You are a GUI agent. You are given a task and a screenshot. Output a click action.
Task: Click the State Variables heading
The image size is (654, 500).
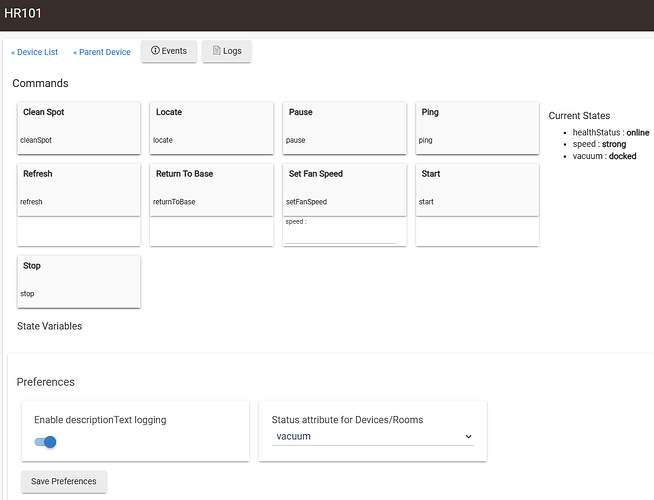pos(50,326)
